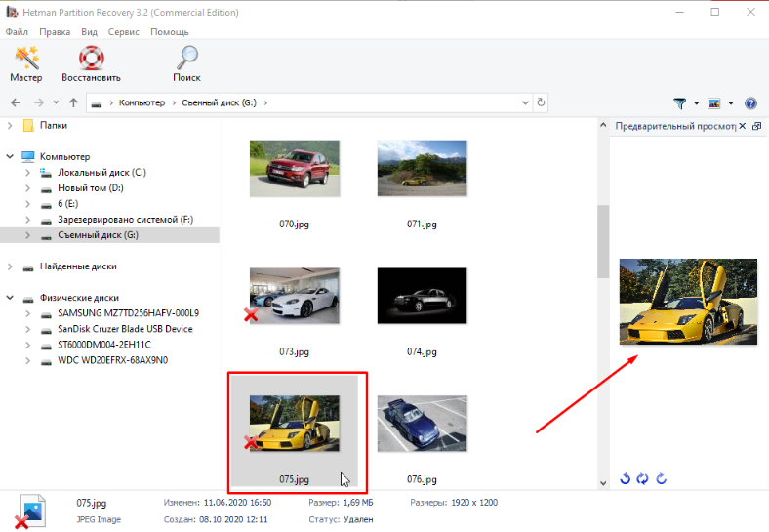769x532 pixels.
Task: Go forward with the right arrow
Action: (39, 102)
